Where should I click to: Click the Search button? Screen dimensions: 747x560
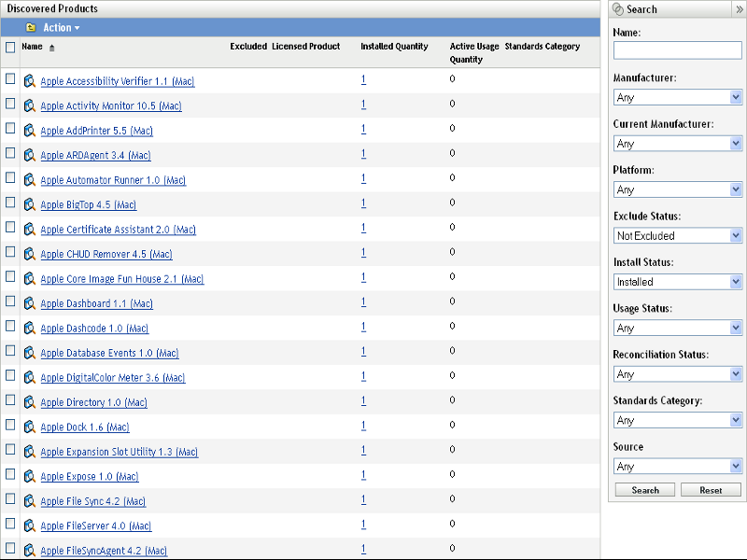645,490
